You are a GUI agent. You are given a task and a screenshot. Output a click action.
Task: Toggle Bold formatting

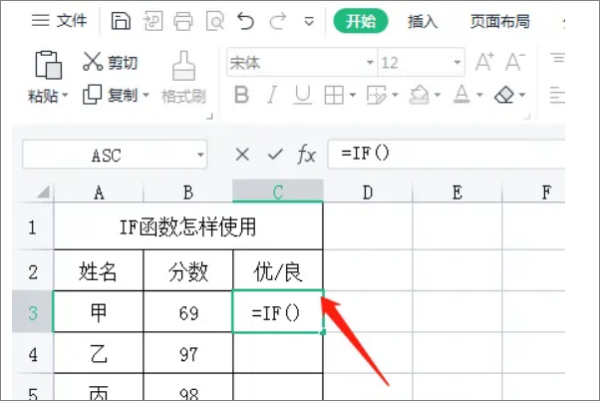(241, 95)
